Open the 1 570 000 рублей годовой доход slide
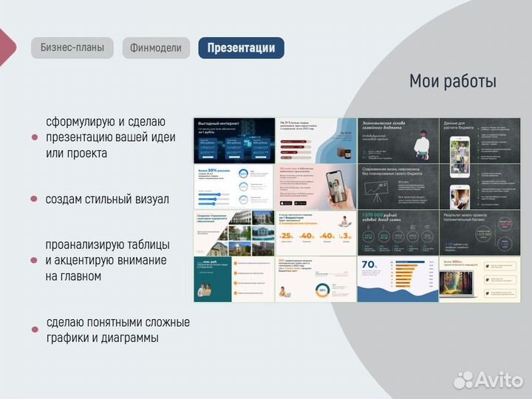 tap(398, 233)
